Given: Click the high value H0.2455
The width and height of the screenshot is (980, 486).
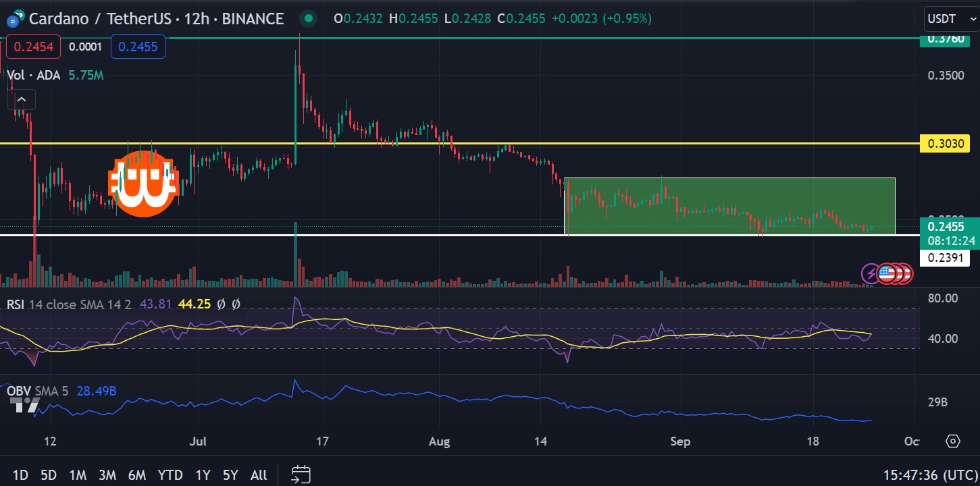Looking at the screenshot, I should pyautogui.click(x=412, y=19).
